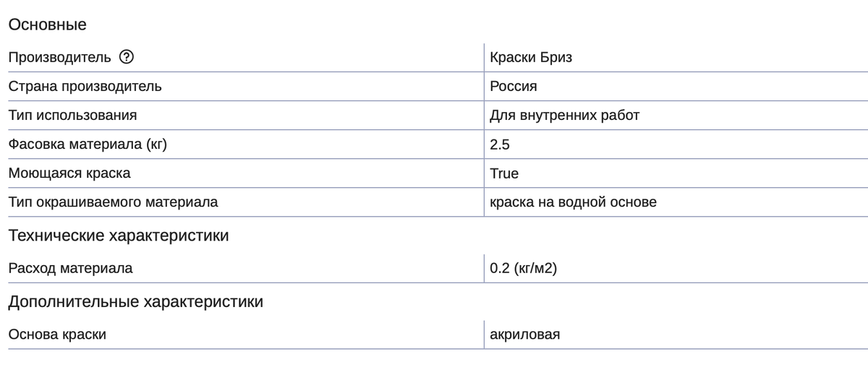
Task: Click the Для внутренних работ value
Action: [x=564, y=116]
